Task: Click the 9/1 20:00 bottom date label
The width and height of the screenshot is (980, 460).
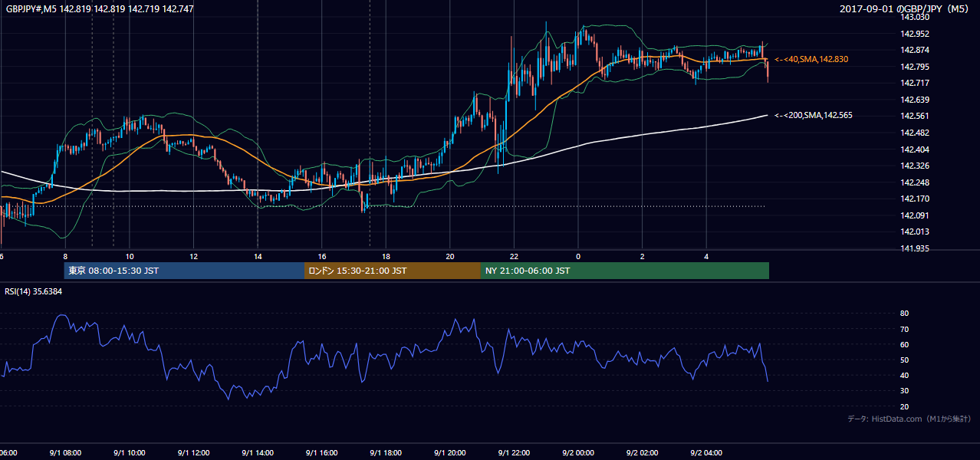Action: click(x=449, y=453)
